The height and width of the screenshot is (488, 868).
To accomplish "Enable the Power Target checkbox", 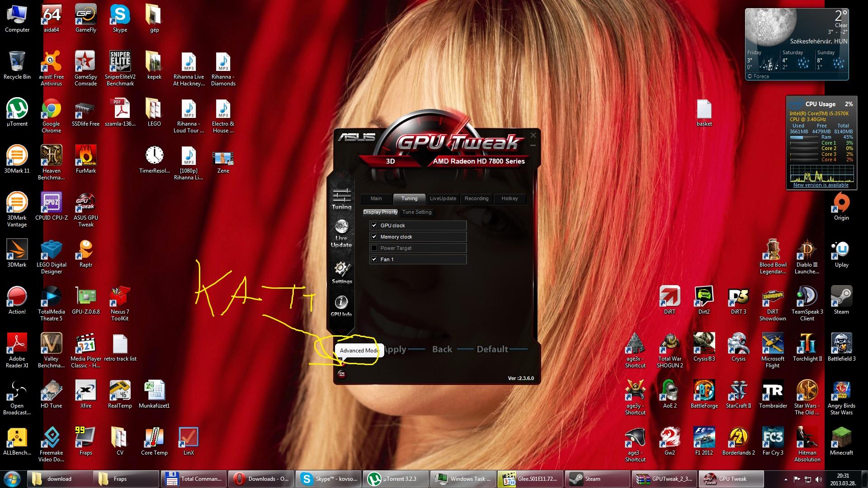I will point(374,248).
